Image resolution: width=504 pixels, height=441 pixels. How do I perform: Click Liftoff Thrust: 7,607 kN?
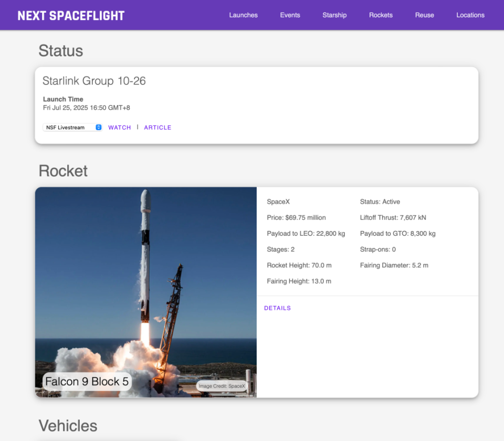(x=393, y=217)
